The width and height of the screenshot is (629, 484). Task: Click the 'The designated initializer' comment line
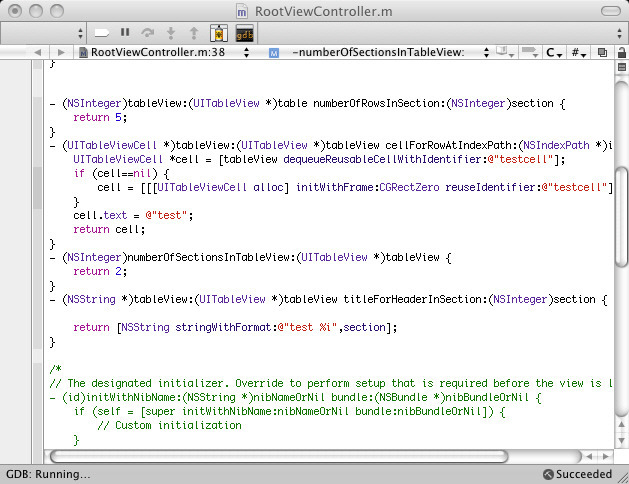click(x=331, y=383)
